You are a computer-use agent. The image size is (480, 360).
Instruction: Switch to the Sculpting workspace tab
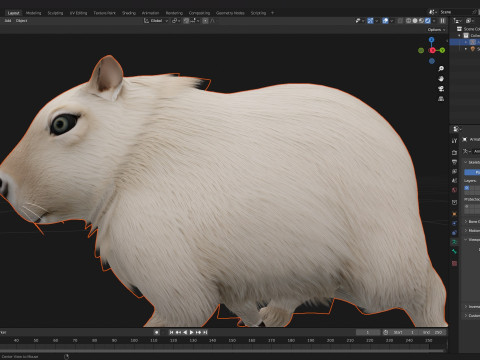[55, 13]
